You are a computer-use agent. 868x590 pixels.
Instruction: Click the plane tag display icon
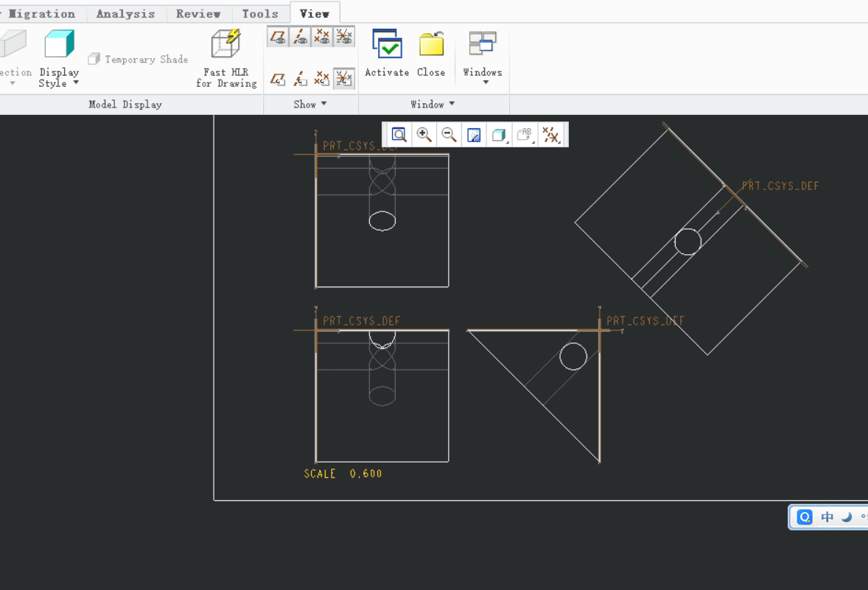(x=278, y=79)
